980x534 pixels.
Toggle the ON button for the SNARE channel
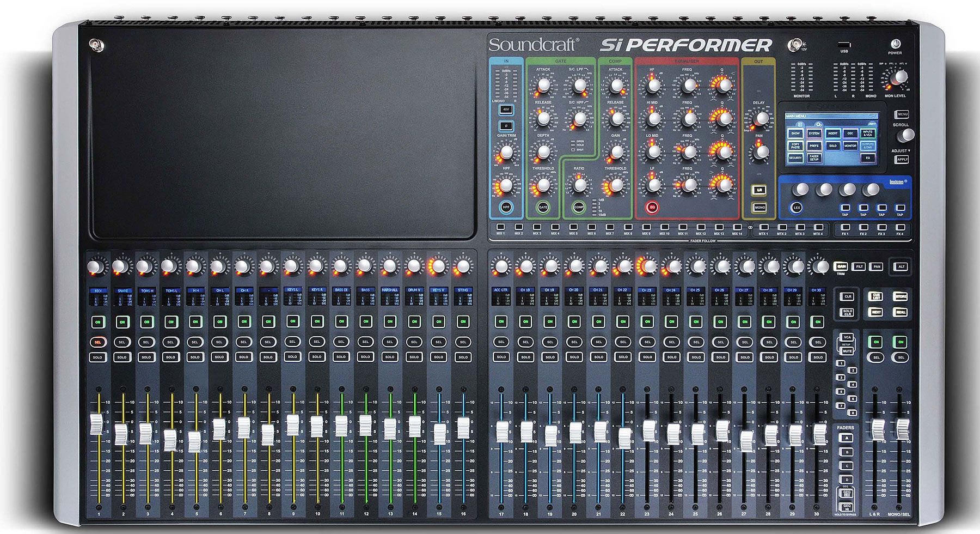tap(122, 322)
